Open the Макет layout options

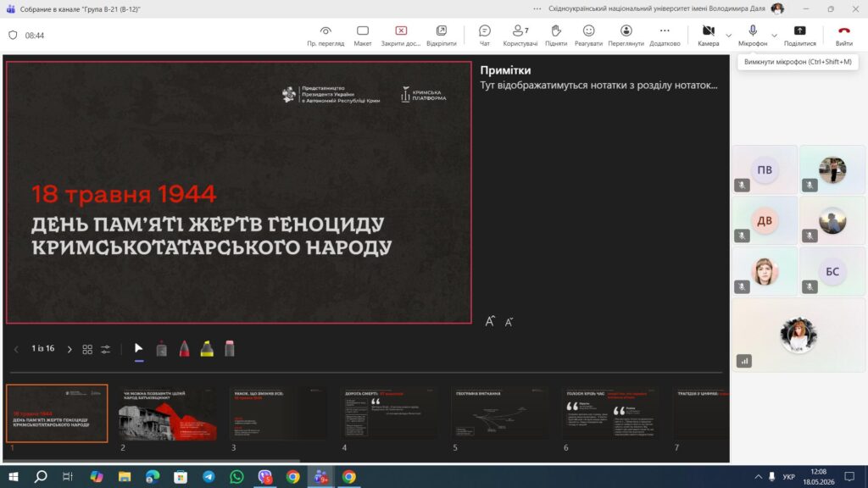363,36
